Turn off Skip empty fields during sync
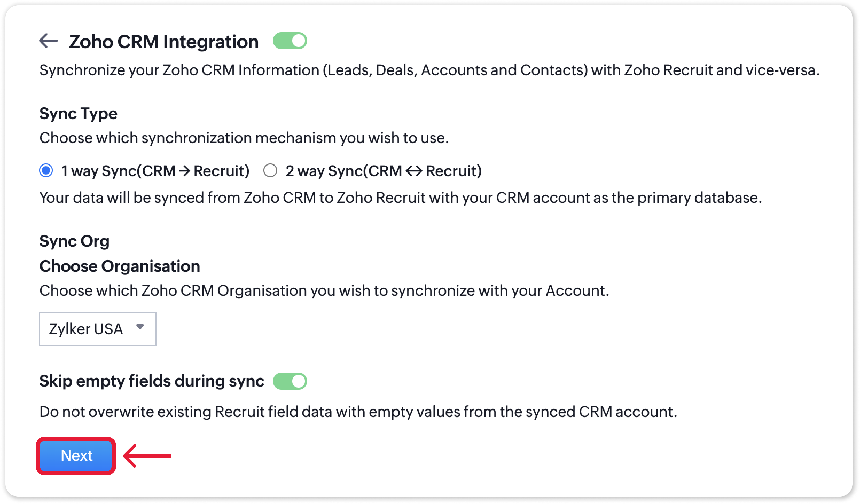 [290, 381]
